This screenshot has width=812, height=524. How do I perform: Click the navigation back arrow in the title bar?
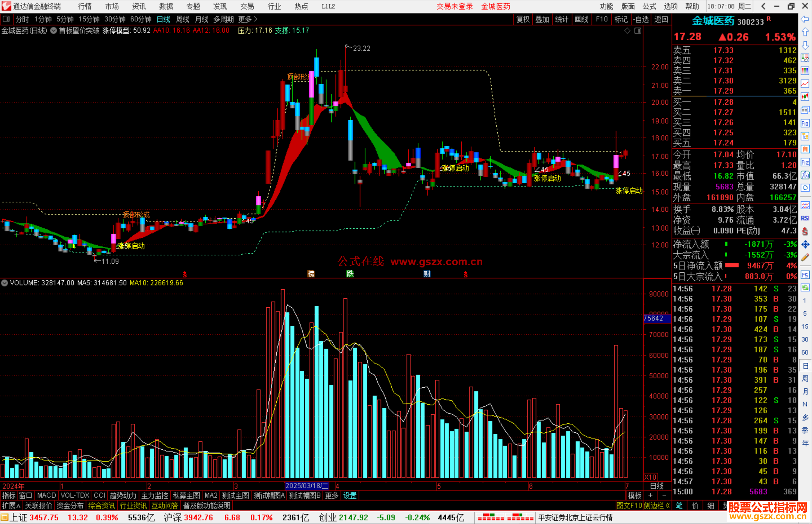(x=763, y=6)
